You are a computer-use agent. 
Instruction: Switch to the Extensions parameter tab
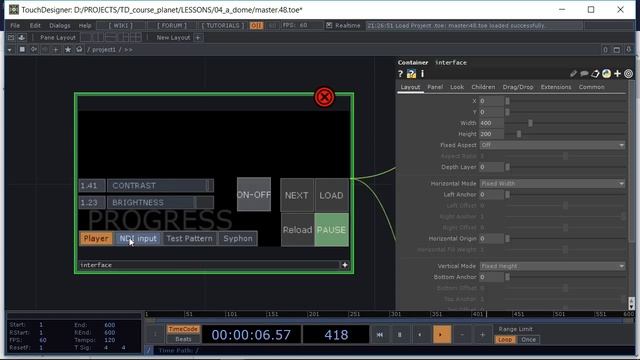click(556, 87)
